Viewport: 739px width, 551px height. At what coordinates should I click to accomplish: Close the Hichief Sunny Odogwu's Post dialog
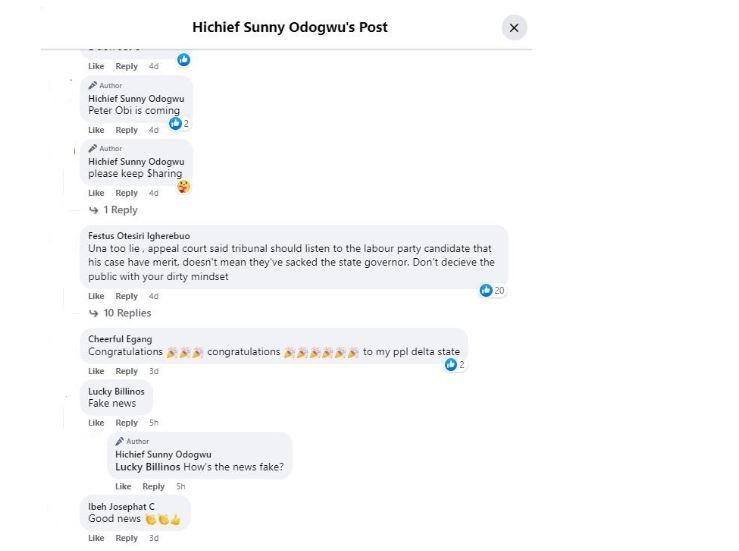(514, 28)
